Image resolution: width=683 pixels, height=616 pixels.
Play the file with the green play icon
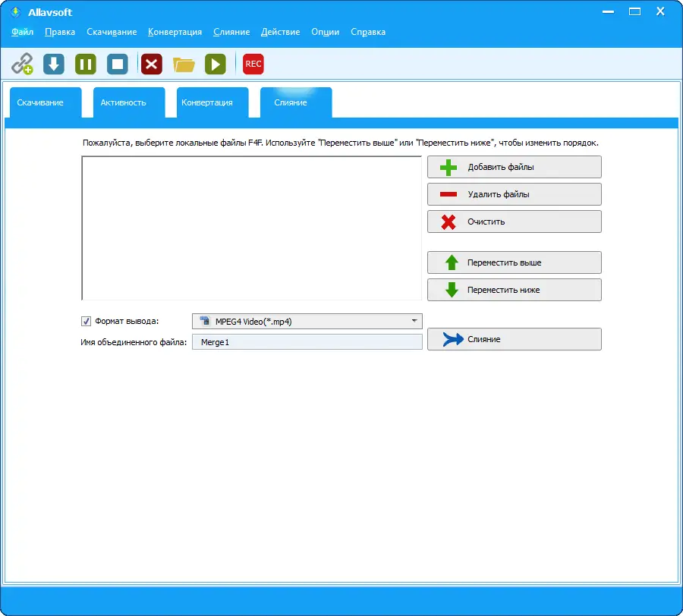tap(216, 64)
